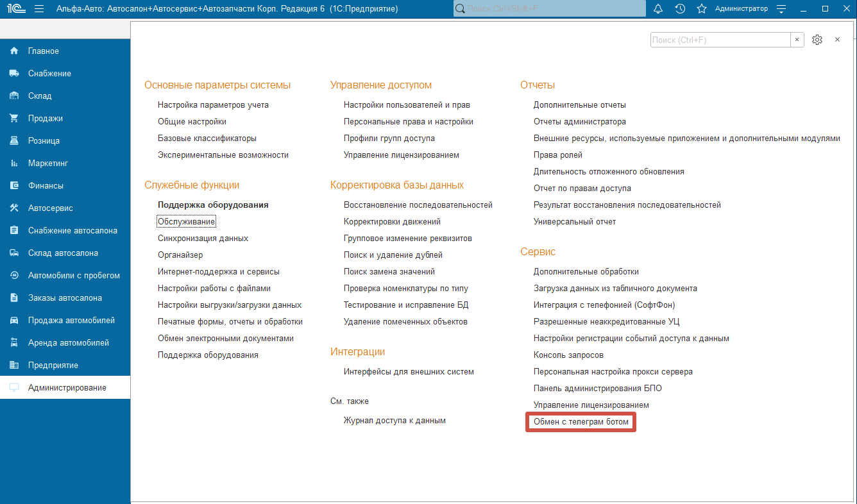Viewport: 857px width, 504px height.
Task: Select the Продажи section icon
Action: click(13, 118)
